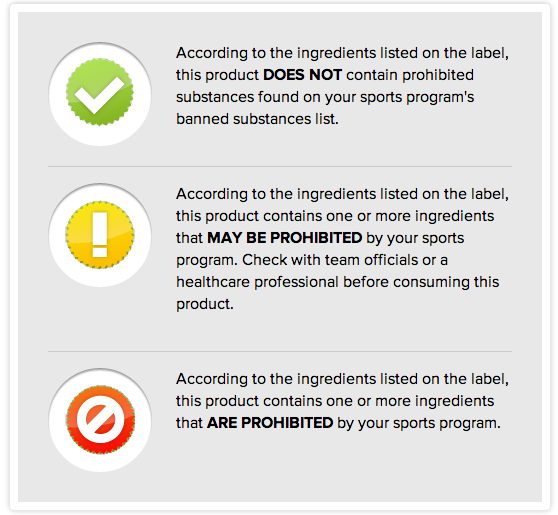Click the white exclamation mark symbol

(100, 235)
